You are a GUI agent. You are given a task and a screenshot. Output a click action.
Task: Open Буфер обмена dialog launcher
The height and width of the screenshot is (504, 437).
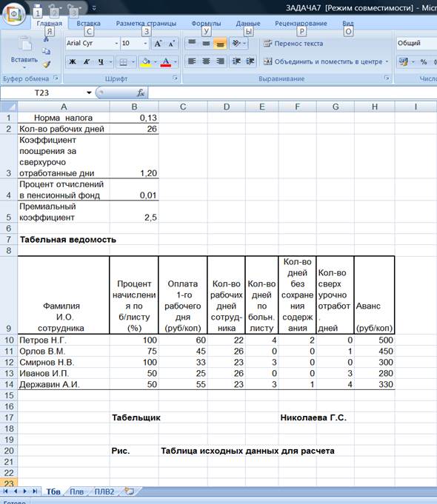(56, 78)
